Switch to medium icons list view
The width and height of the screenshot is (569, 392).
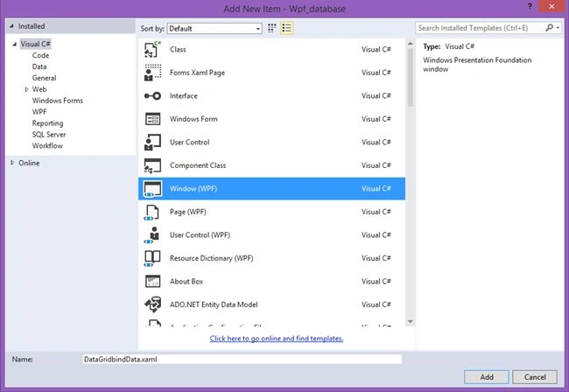[286, 28]
